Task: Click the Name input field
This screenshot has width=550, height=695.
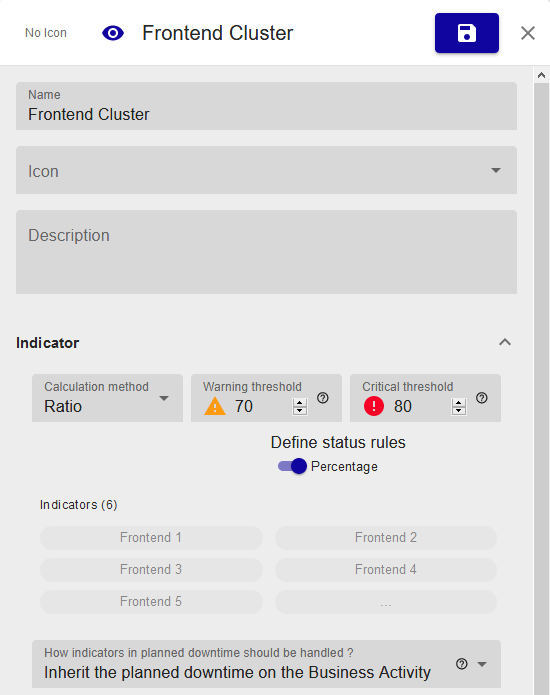Action: point(266,106)
